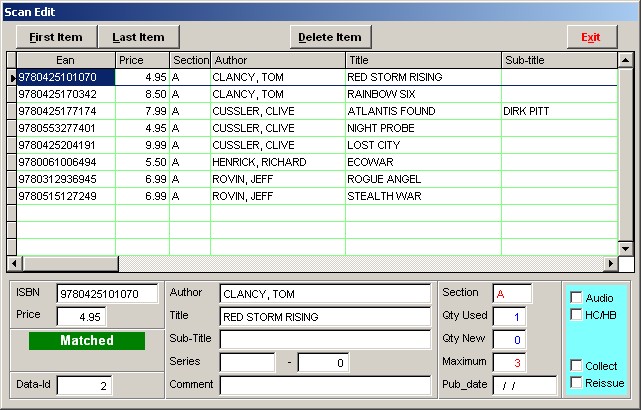Click author cell HENRICK, RICHARD
641x410 pixels.
278,162
